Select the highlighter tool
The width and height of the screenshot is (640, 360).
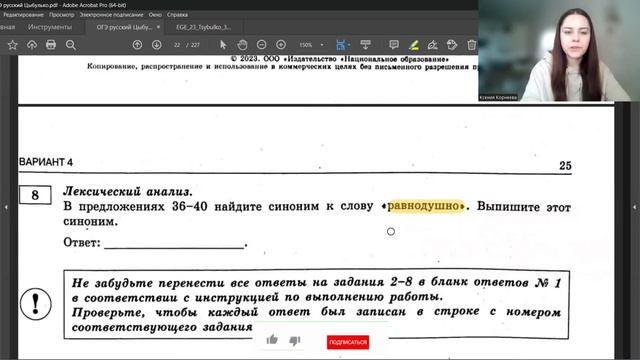[x=413, y=45]
